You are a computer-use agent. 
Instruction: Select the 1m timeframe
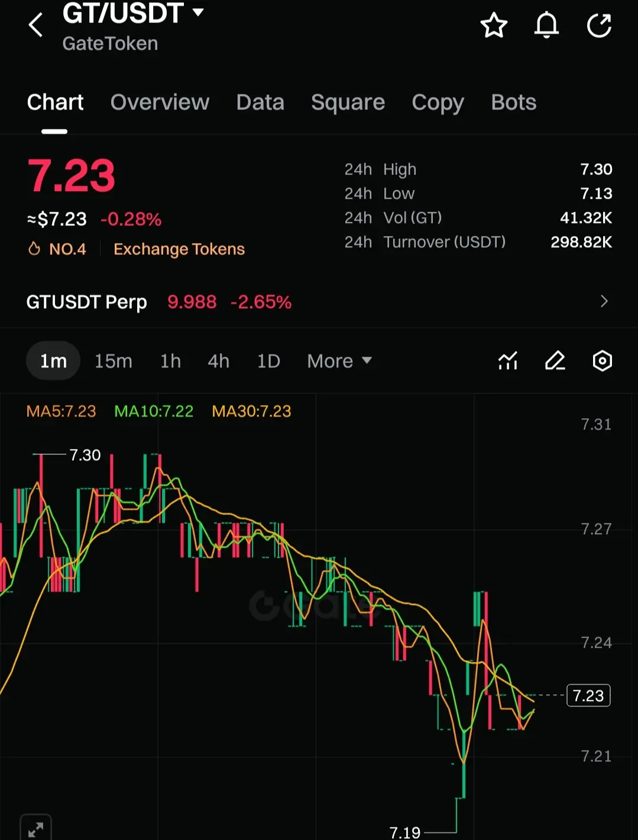[x=53, y=361]
